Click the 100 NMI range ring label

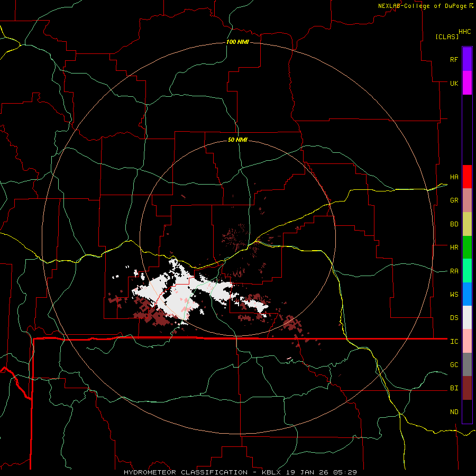click(237, 42)
